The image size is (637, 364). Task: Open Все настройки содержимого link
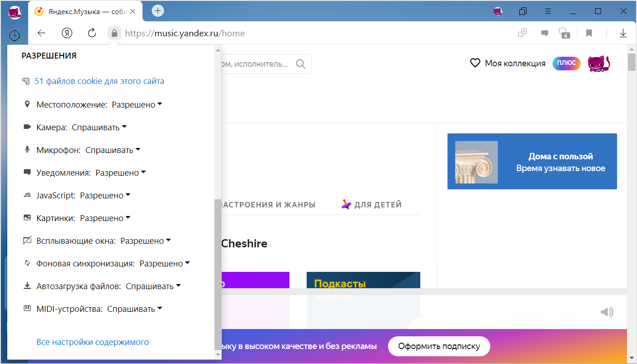point(93,342)
